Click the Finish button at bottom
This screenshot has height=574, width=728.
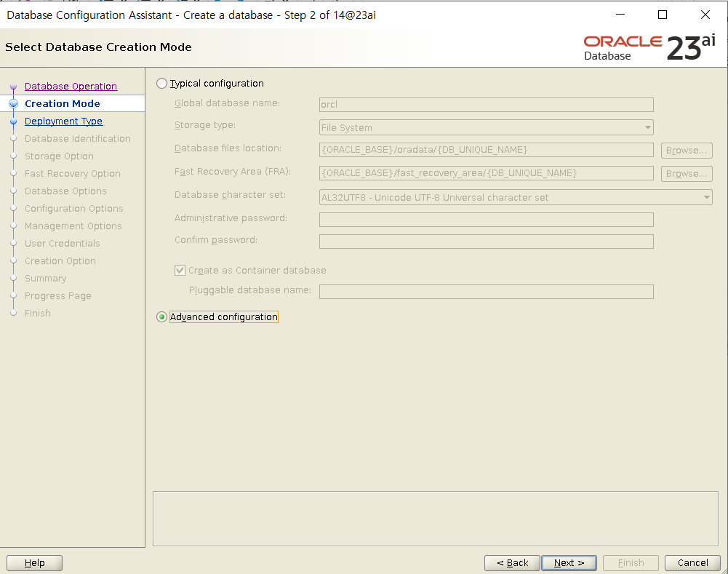point(631,563)
